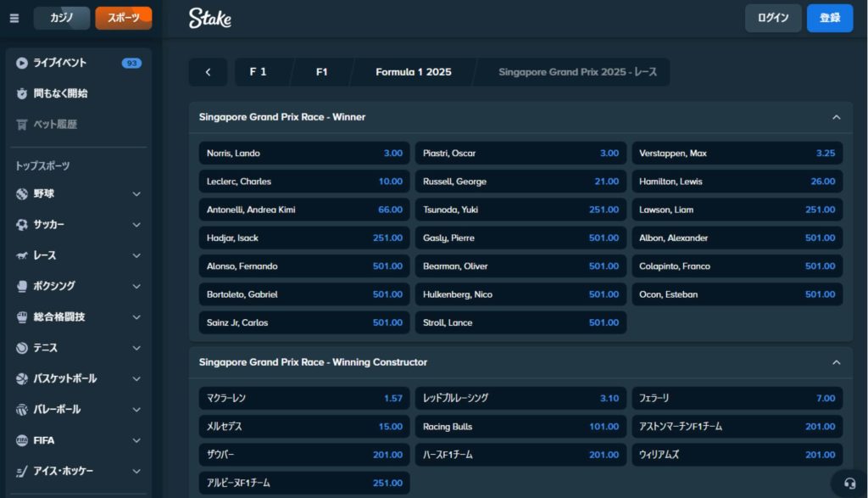
Task: Bet on Antonelli, Andrea Kimi at 66.00
Action: click(304, 210)
